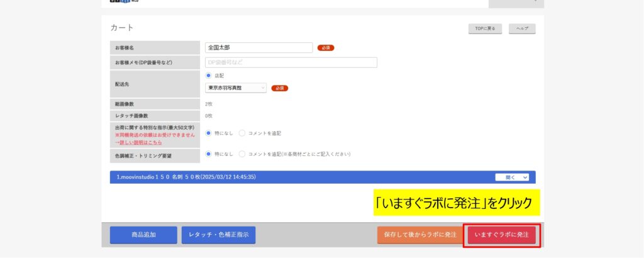Viewport: 644px width, 258px height.
Task: Focus the お客様メモ DP袋番号 input field
Action: 291,62
